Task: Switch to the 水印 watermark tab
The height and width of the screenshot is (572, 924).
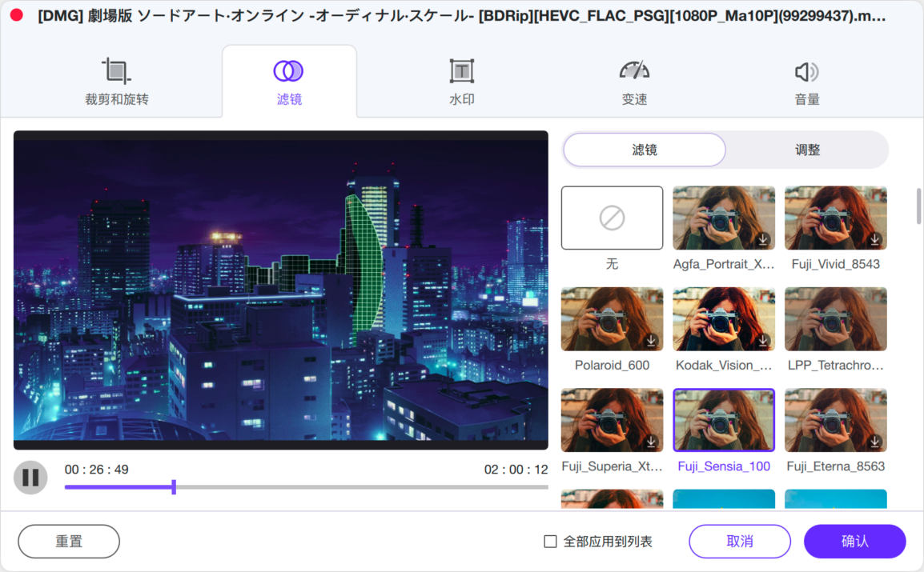Action: (x=461, y=82)
